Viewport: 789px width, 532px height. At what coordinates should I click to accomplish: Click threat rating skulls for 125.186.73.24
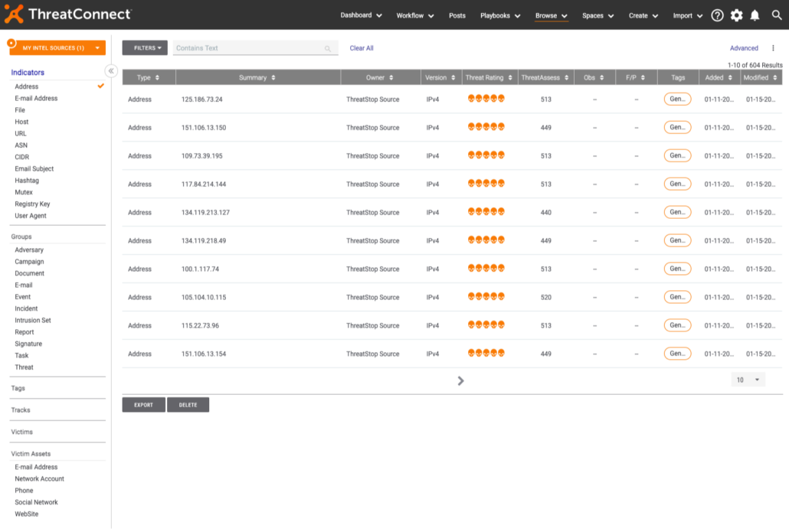(x=486, y=99)
